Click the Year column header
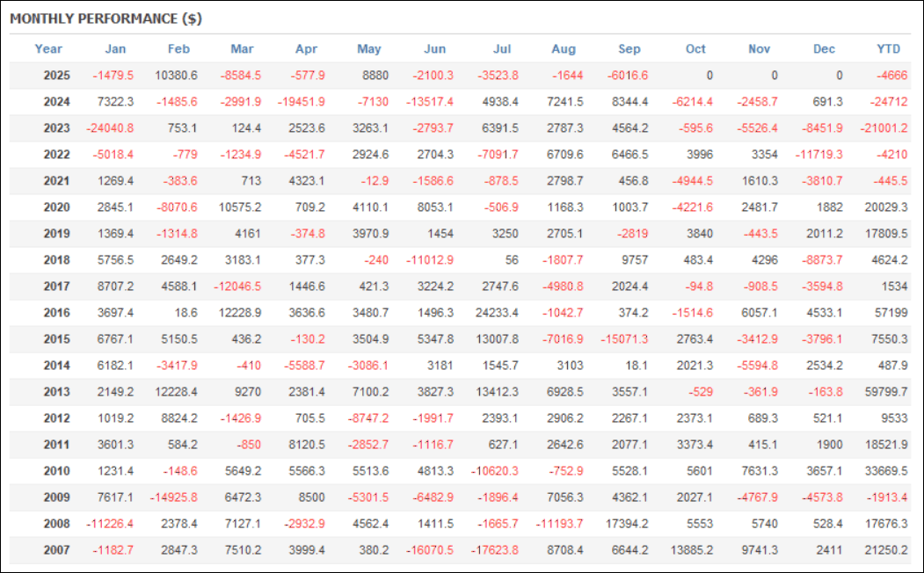Viewport: 924px width, 573px height. 48,49
